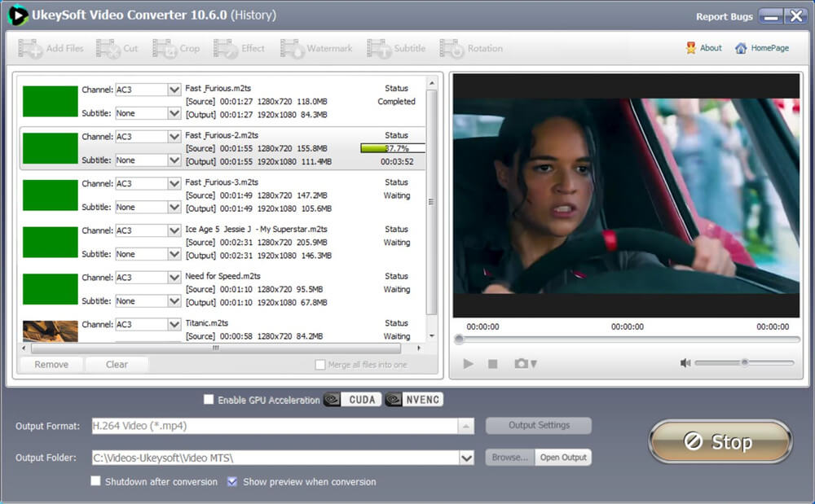The width and height of the screenshot is (815, 504).
Task: Open the Crop tool
Action: click(x=176, y=48)
